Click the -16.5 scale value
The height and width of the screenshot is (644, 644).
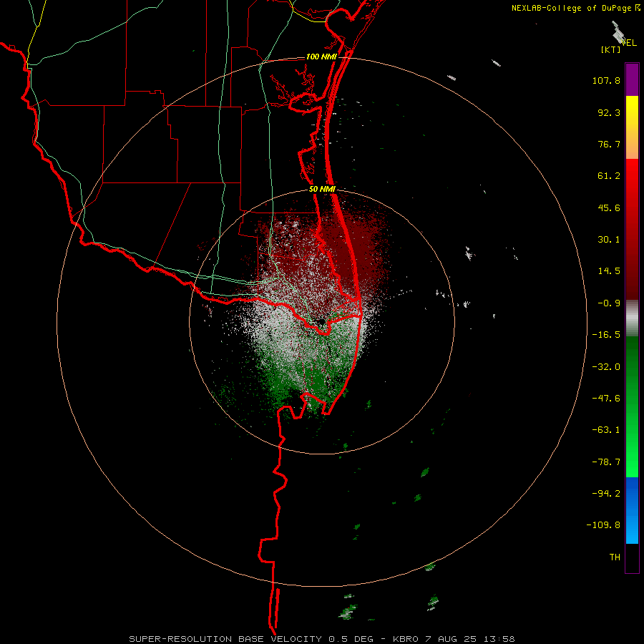click(x=606, y=335)
